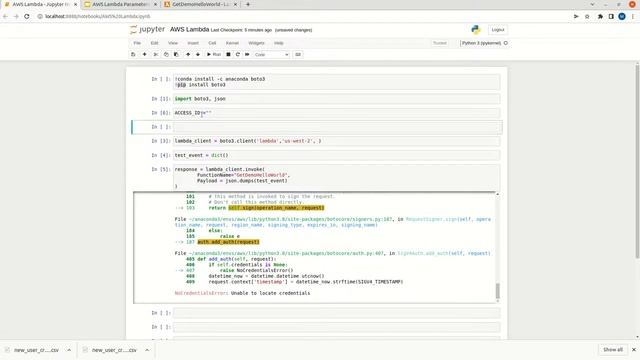Click the Logout button
Image resolution: width=640 pixels, height=360 pixels.
[498, 30]
